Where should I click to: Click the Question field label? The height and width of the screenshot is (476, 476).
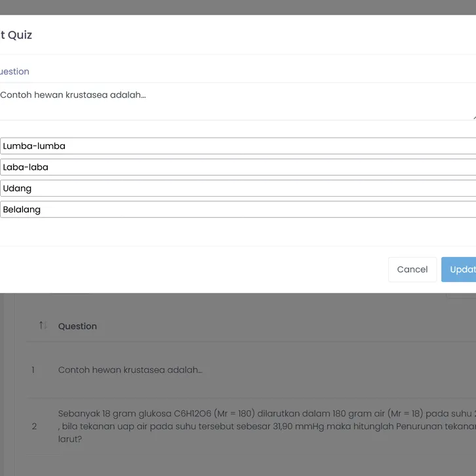point(14,71)
